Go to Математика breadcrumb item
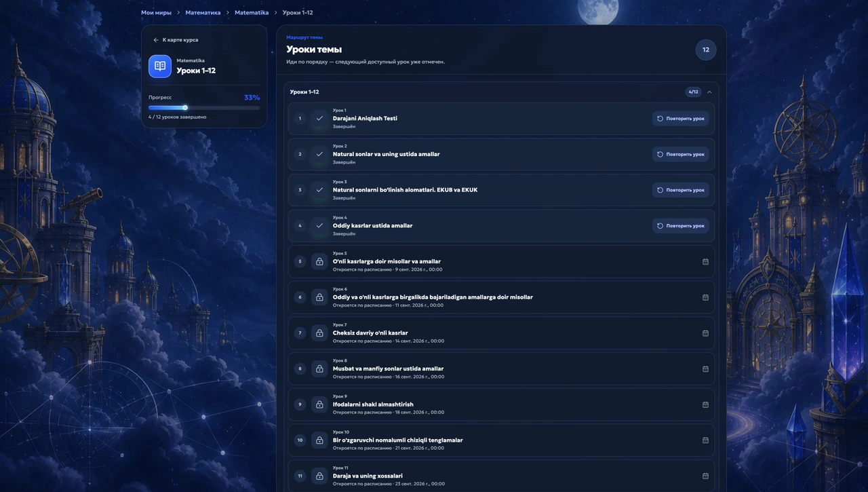The width and height of the screenshot is (868, 492). click(203, 13)
